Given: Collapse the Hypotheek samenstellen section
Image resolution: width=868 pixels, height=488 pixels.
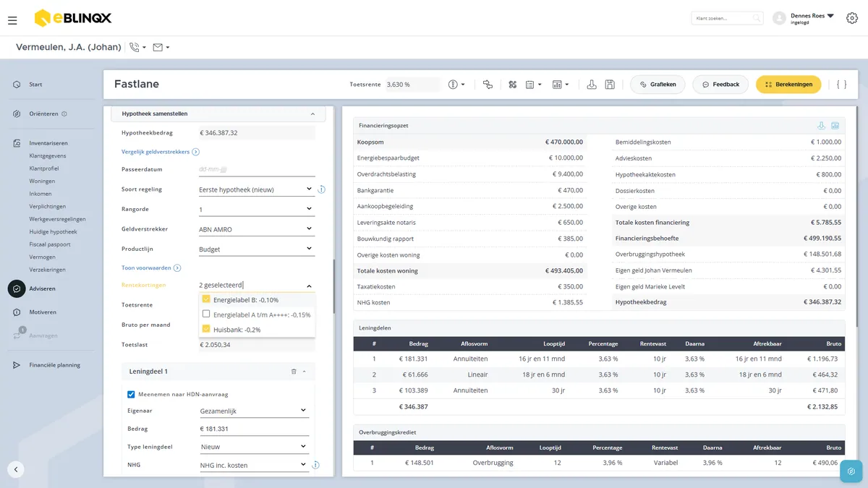Looking at the screenshot, I should [312, 114].
